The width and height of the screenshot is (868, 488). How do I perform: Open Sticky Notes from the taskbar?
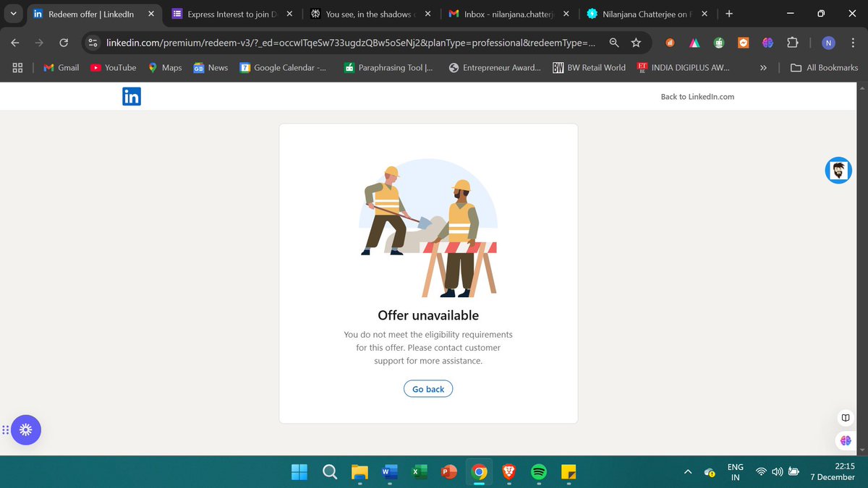(569, 472)
